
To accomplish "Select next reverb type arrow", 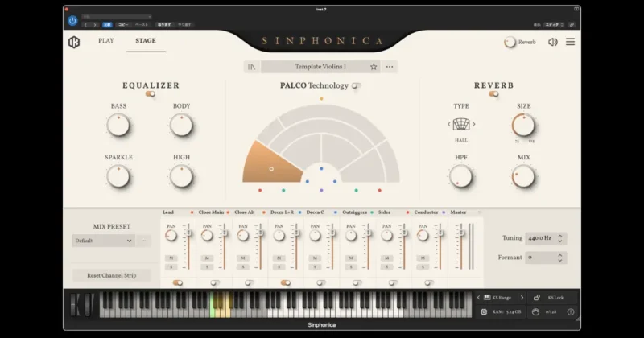I will click(x=474, y=124).
